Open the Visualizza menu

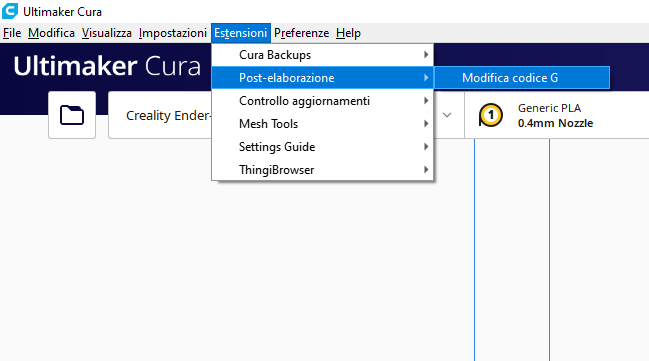coord(107,33)
